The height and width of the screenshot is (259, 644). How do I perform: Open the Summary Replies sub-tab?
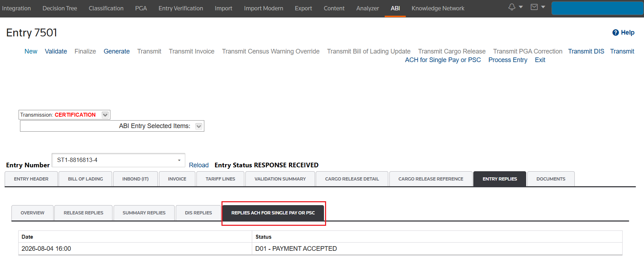[144, 213]
